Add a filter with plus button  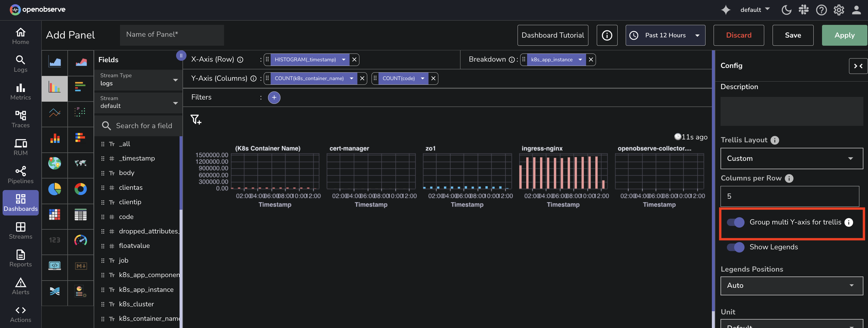[274, 97]
